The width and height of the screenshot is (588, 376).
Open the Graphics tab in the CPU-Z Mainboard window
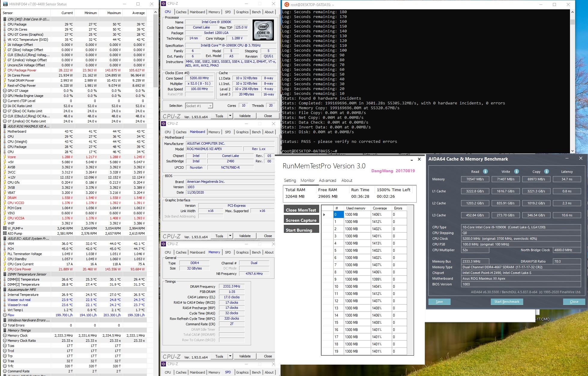click(x=242, y=132)
